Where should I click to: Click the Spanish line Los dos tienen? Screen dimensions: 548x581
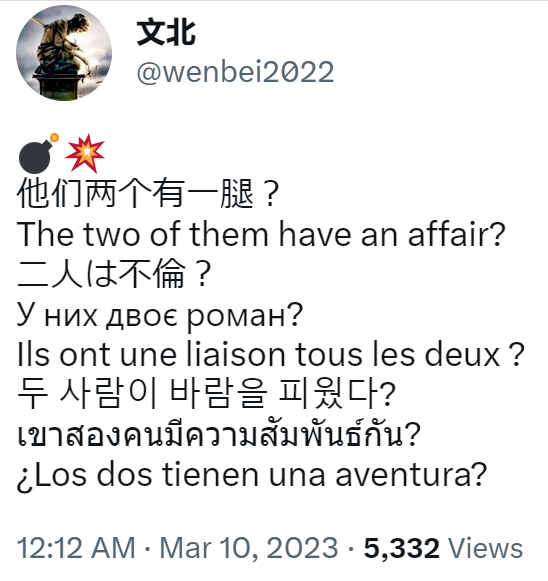click(x=252, y=475)
